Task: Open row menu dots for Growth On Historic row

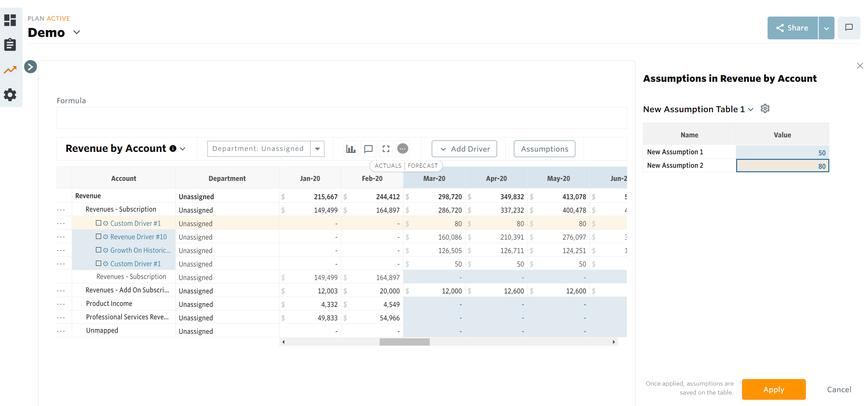Action: 61,250
